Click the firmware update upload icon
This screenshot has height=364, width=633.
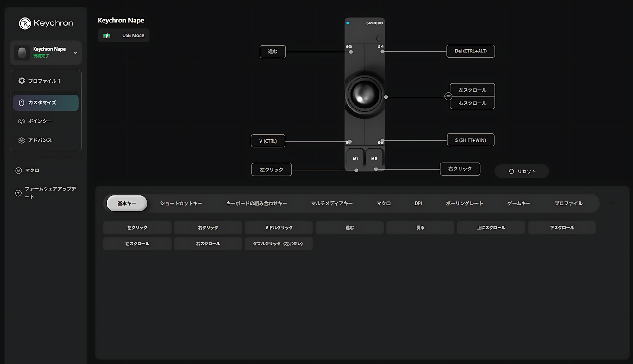click(18, 193)
